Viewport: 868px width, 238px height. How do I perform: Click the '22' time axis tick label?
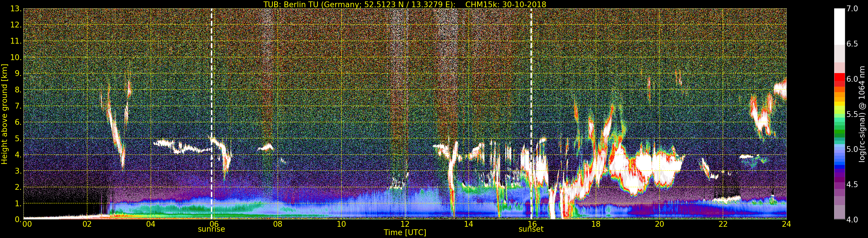point(723,224)
